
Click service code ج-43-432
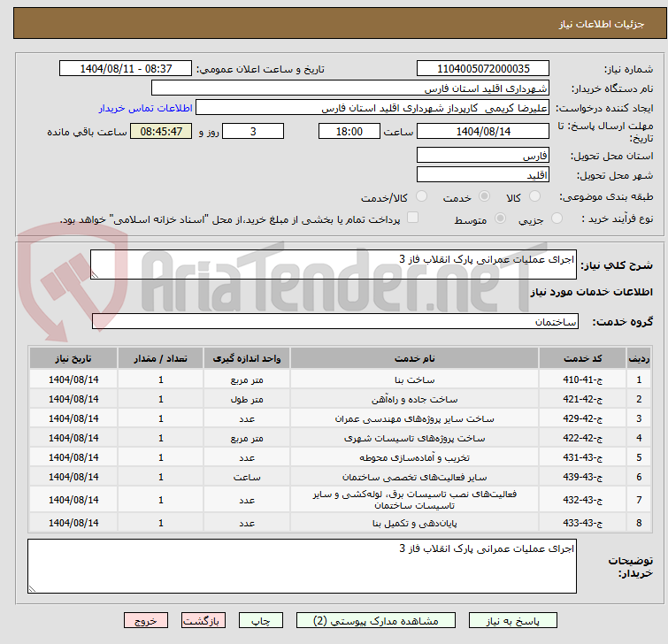582,500
